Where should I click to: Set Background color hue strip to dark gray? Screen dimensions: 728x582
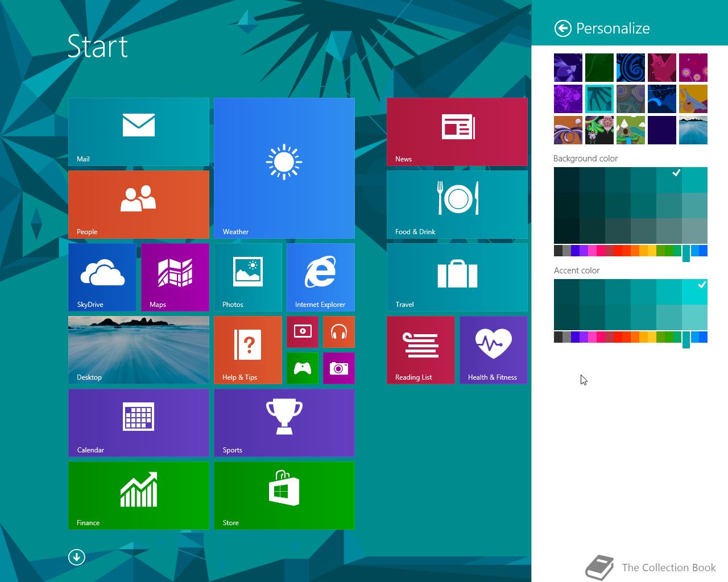click(558, 251)
